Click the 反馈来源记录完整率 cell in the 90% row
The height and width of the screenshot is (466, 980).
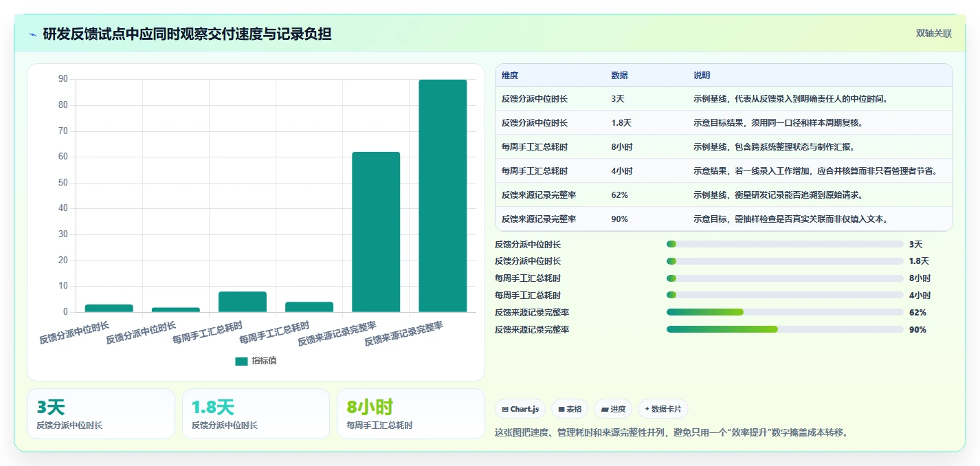[x=539, y=219]
